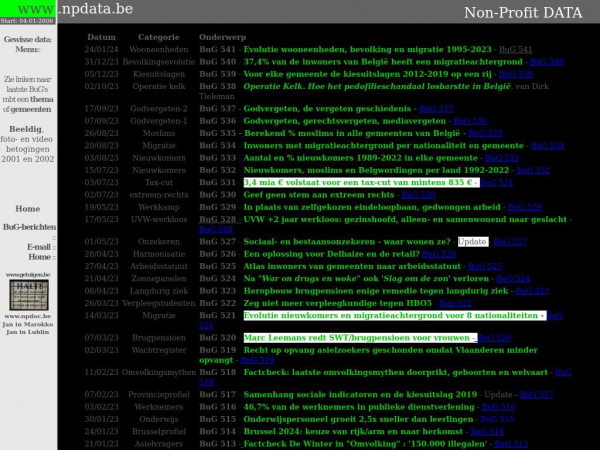Select the 'Zonnepanelen' category cell

tap(159, 279)
